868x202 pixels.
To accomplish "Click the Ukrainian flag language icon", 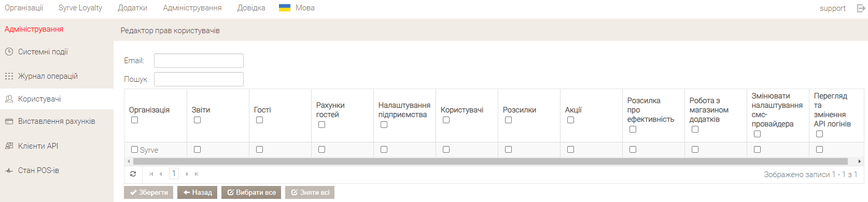I will (284, 8).
